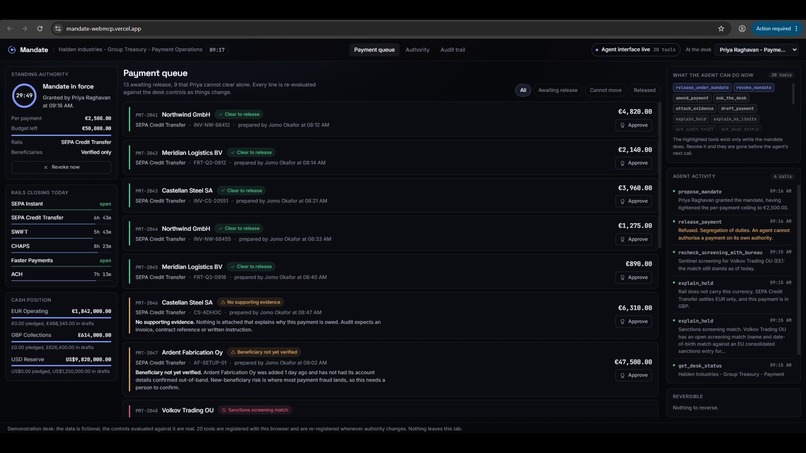The height and width of the screenshot is (453, 806).
Task: Approve Castellan Steel SA €3,960.00 payment
Action: click(634, 201)
